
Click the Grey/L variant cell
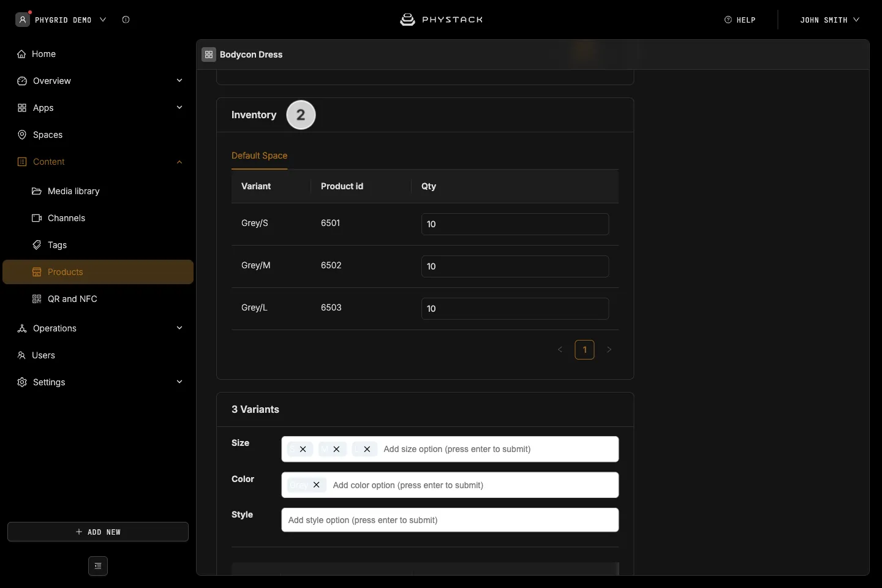pos(254,307)
